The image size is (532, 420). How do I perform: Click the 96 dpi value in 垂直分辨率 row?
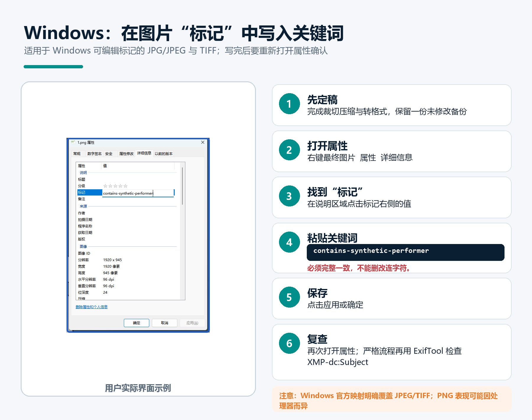[x=108, y=286]
